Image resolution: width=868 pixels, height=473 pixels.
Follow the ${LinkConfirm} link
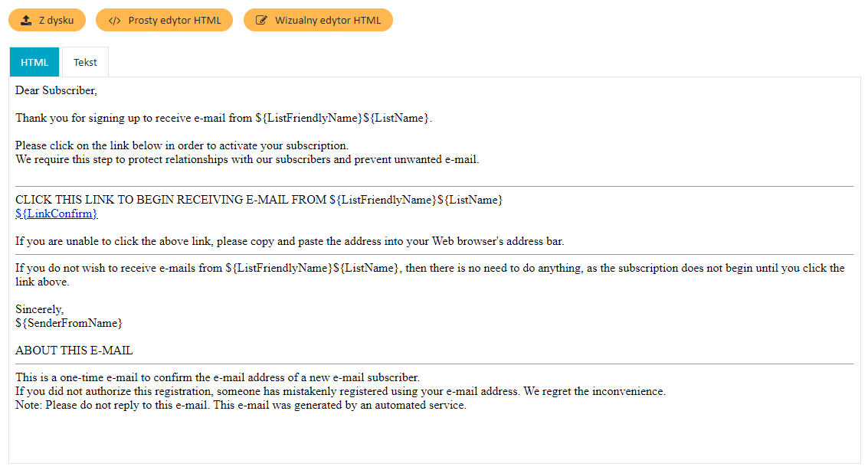57,214
